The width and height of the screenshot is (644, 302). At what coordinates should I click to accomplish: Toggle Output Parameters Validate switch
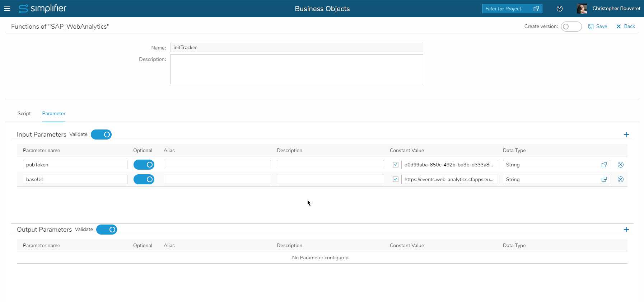[107, 230]
